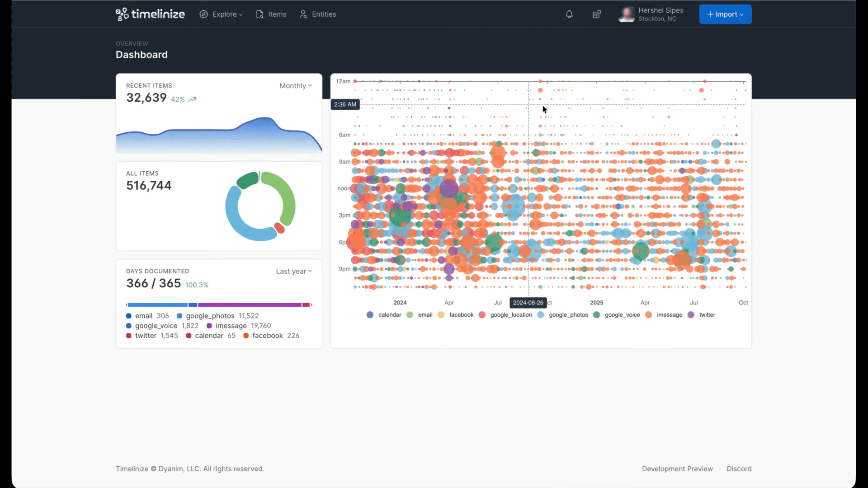This screenshot has width=868, height=488.
Task: Click the Development Preview link
Action: pyautogui.click(x=677, y=469)
